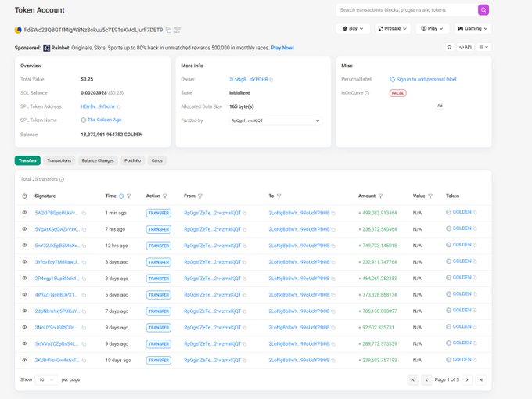Open the Portfolio tab
Image resolution: width=532 pixels, height=399 pixels.
tap(132, 160)
